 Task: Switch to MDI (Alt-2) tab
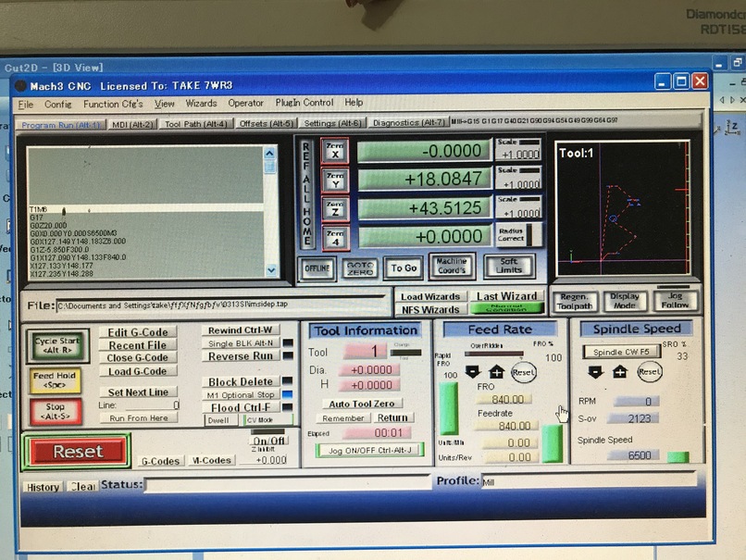click(x=131, y=124)
